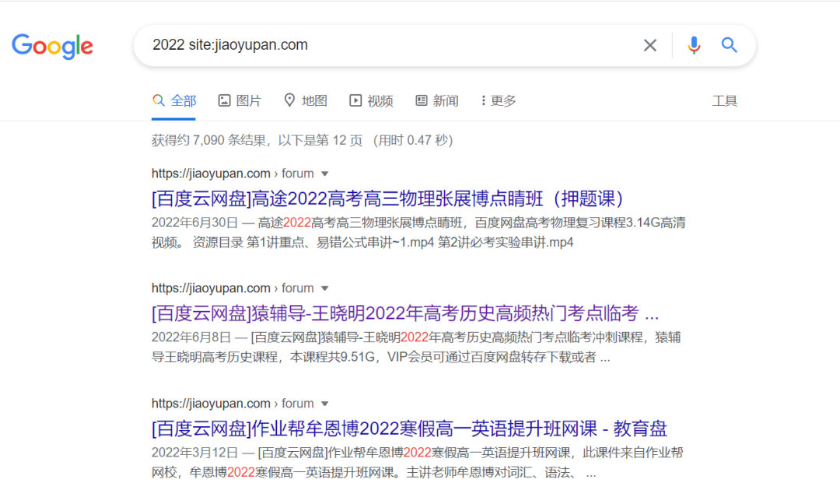Click the newspaper icon beside 新闻

(x=422, y=100)
